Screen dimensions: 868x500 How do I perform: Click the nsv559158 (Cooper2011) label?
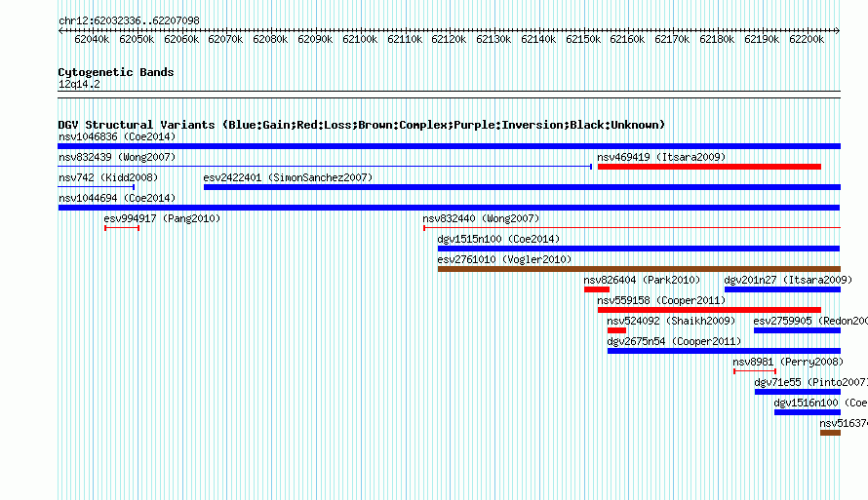tap(661, 300)
